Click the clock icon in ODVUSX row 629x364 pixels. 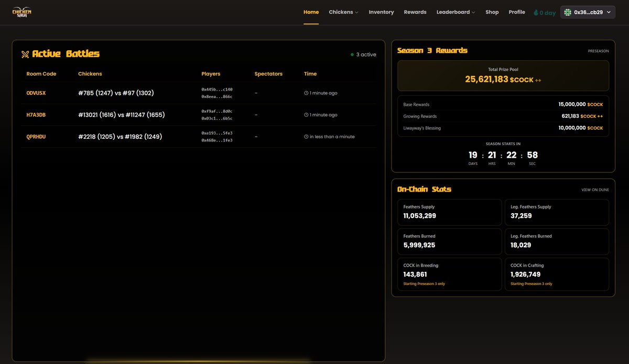306,93
